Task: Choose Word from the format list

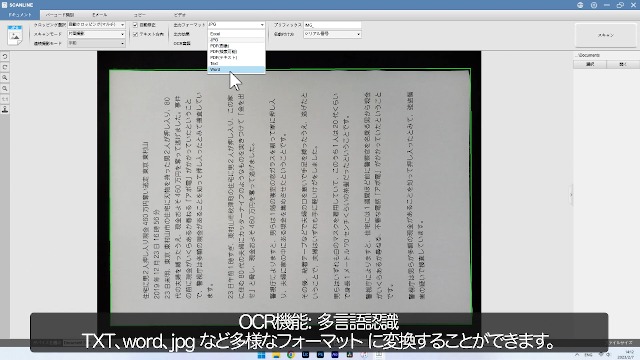Action: (236, 70)
